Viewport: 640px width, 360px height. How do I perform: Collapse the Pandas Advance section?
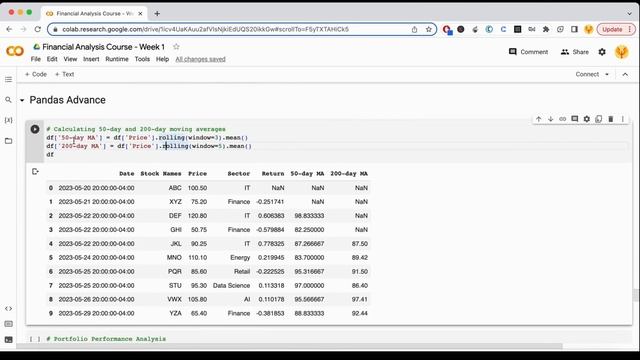pos(22,100)
